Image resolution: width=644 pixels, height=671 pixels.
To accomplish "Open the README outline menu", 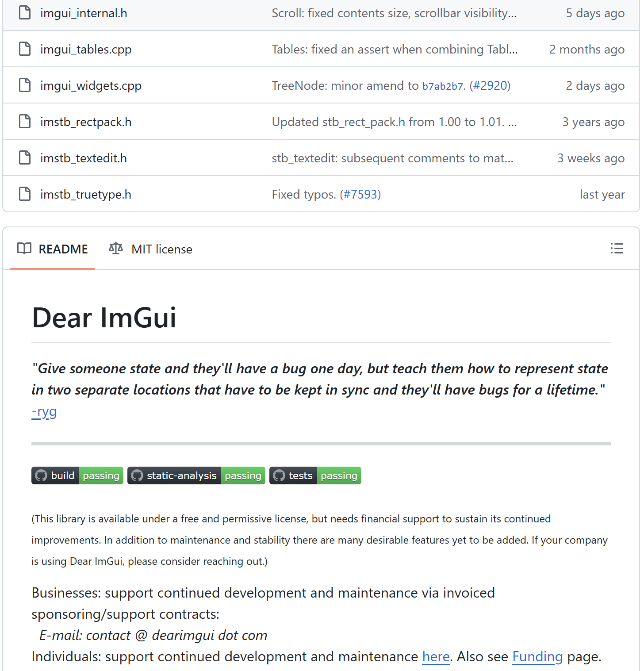I will click(x=617, y=249).
